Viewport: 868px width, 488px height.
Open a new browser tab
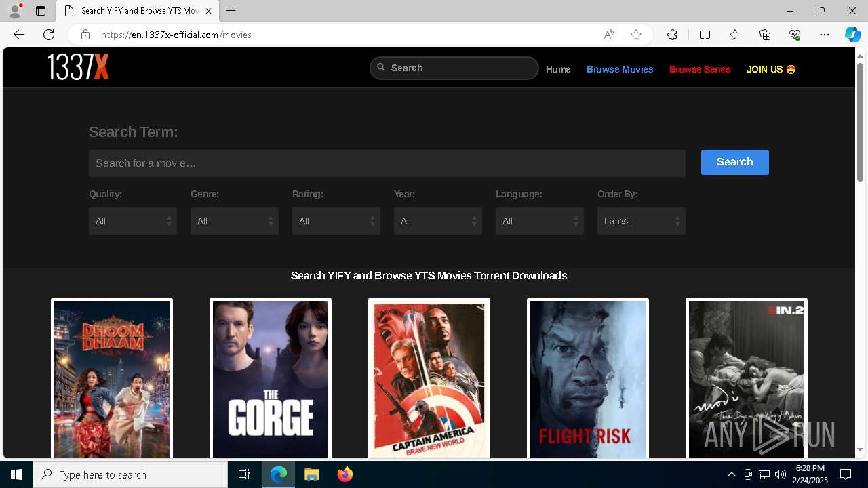click(x=231, y=11)
